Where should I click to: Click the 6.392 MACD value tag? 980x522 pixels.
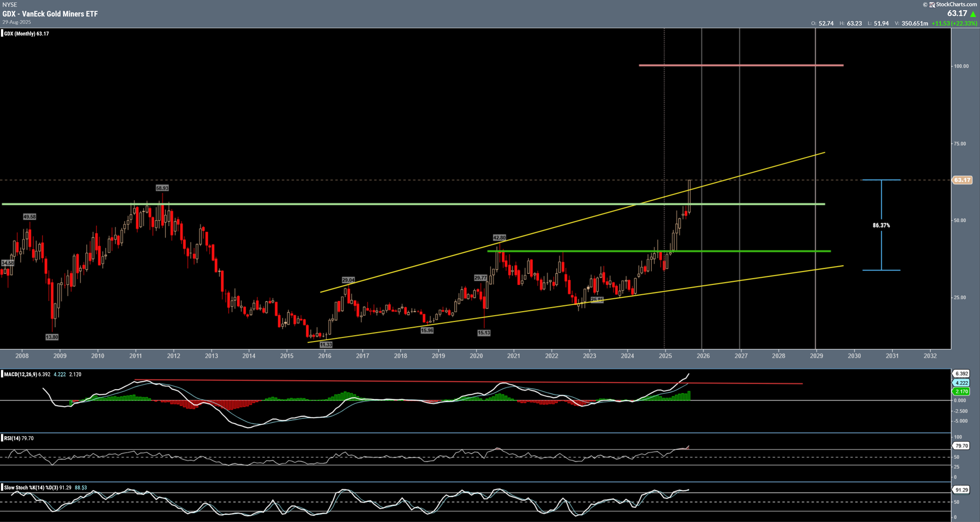(x=961, y=374)
